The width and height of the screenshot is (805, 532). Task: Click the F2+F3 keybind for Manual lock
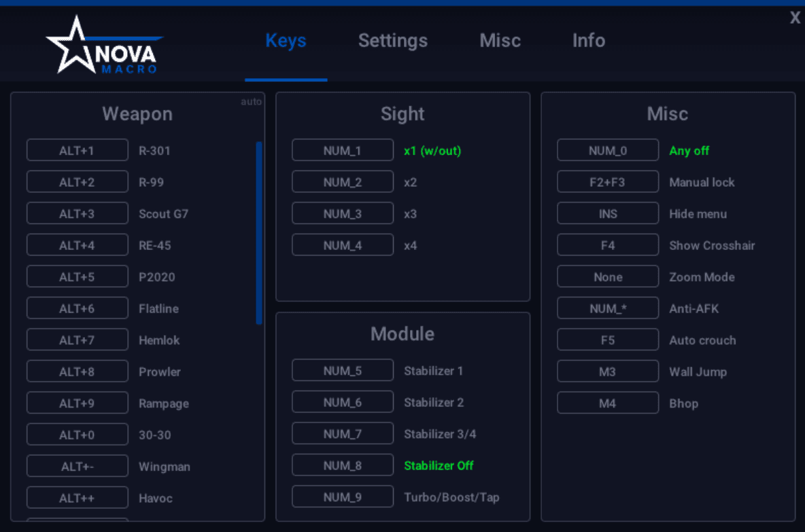click(x=608, y=182)
